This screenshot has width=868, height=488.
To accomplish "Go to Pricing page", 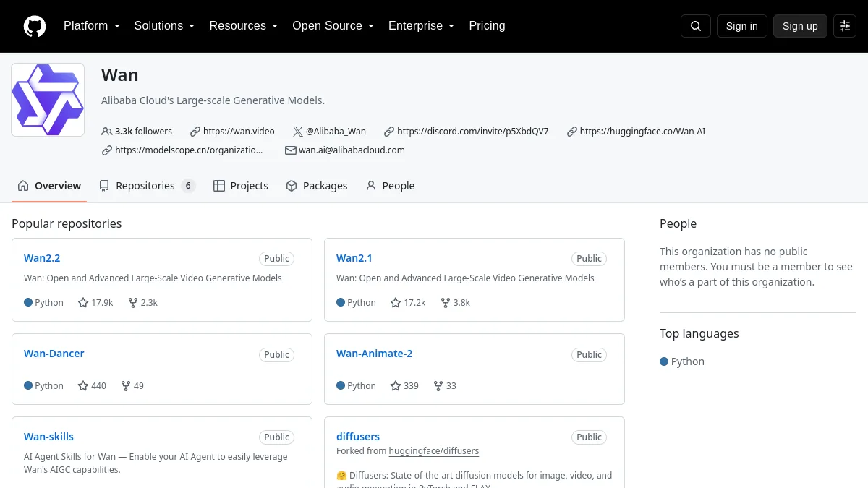I will (487, 26).
